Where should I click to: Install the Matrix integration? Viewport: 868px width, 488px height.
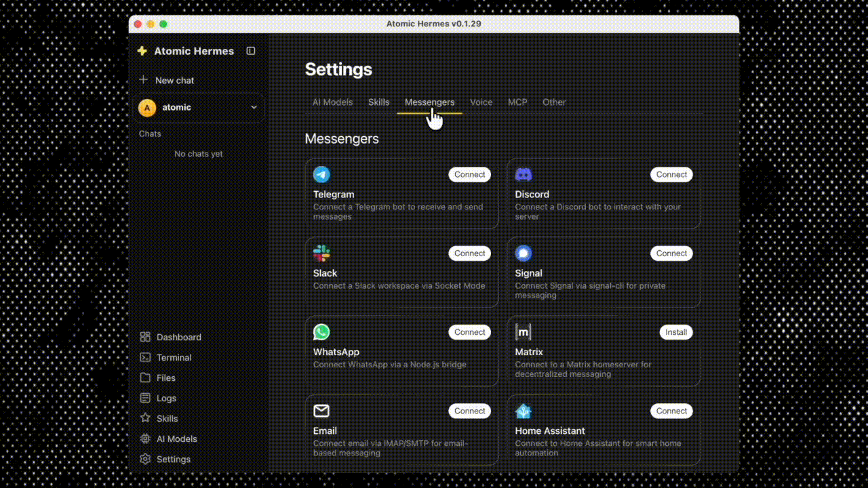676,332
